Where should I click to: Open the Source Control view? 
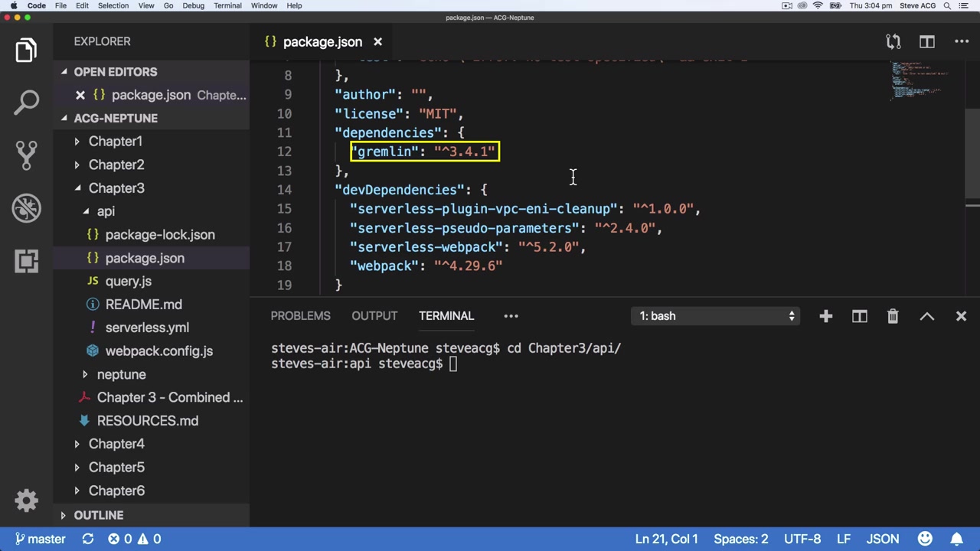pyautogui.click(x=26, y=155)
